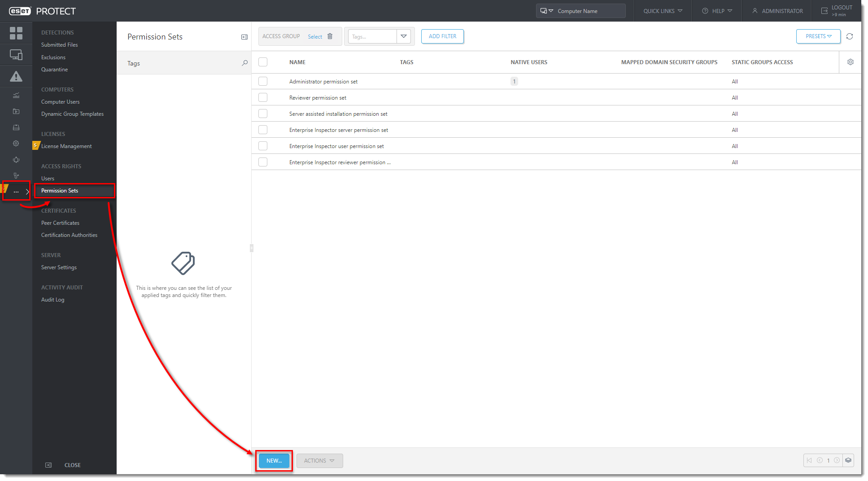Toggle the select-all checkbox in table header
The height and width of the screenshot is (481, 868).
263,62
